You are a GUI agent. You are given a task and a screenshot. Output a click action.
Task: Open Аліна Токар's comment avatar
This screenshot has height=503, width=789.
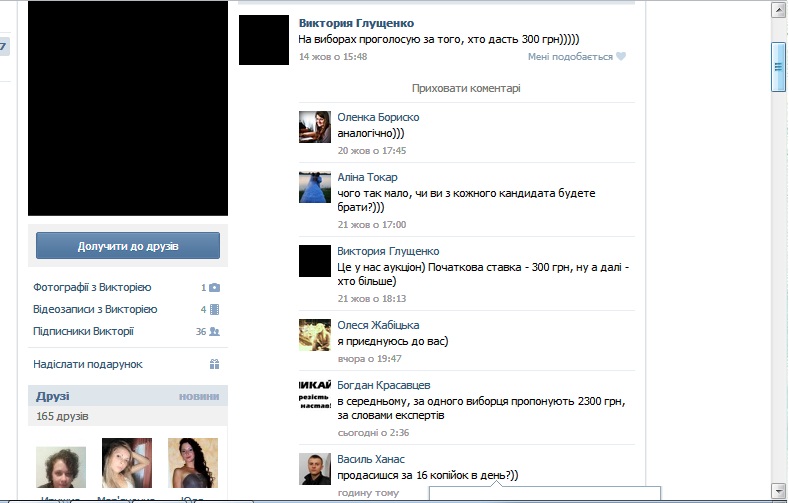(x=315, y=187)
